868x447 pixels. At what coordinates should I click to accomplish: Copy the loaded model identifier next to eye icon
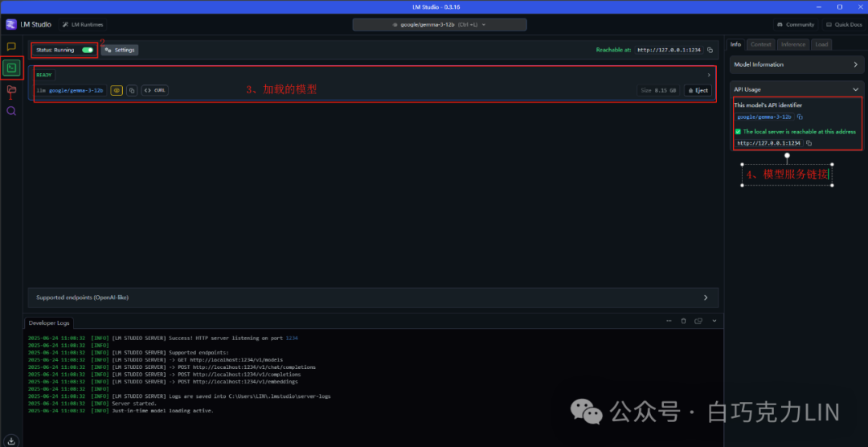pos(132,90)
